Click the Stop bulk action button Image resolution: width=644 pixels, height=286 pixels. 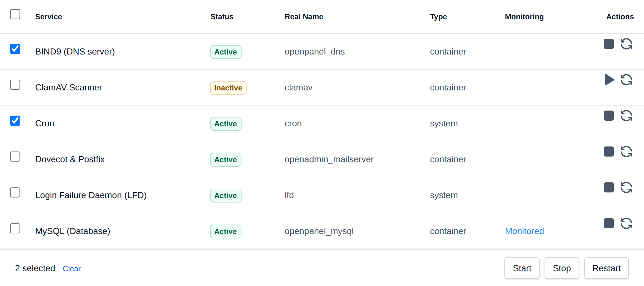(562, 268)
